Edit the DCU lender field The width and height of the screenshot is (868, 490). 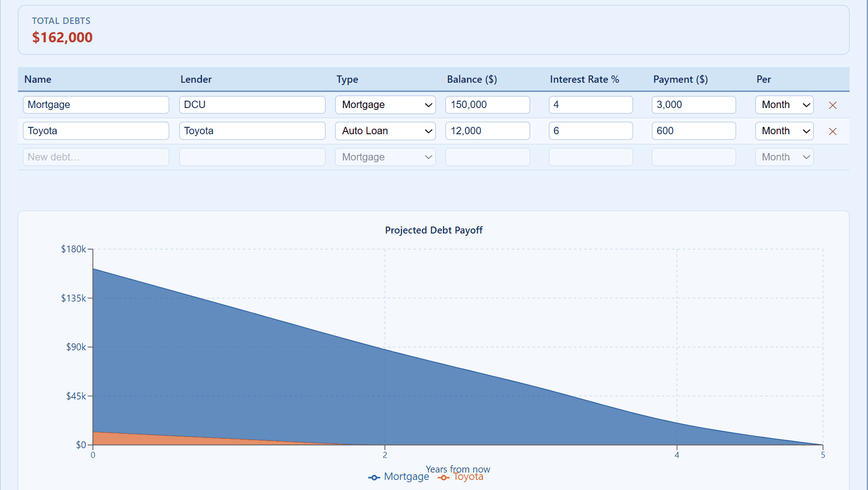[252, 105]
